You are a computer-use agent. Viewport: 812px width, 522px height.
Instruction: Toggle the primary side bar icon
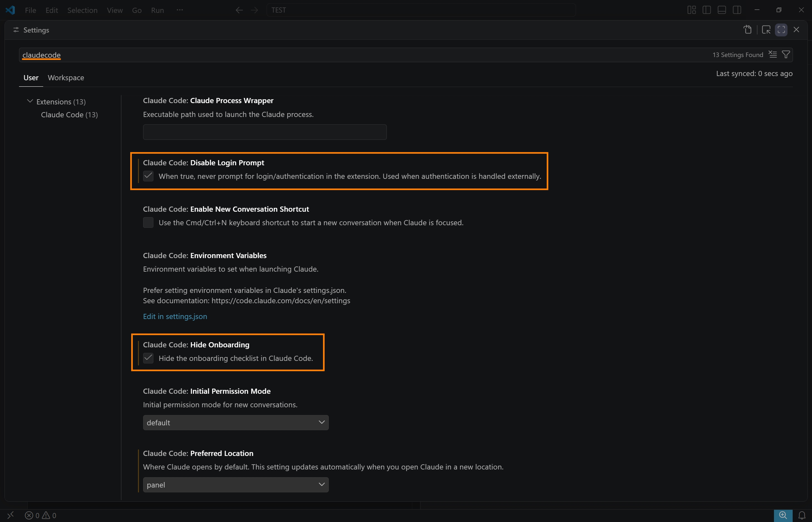tap(707, 10)
